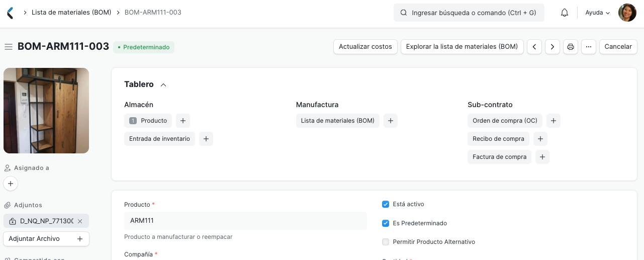Go to previous document arrow
Screen dimensions: 644x260
coord(534,47)
